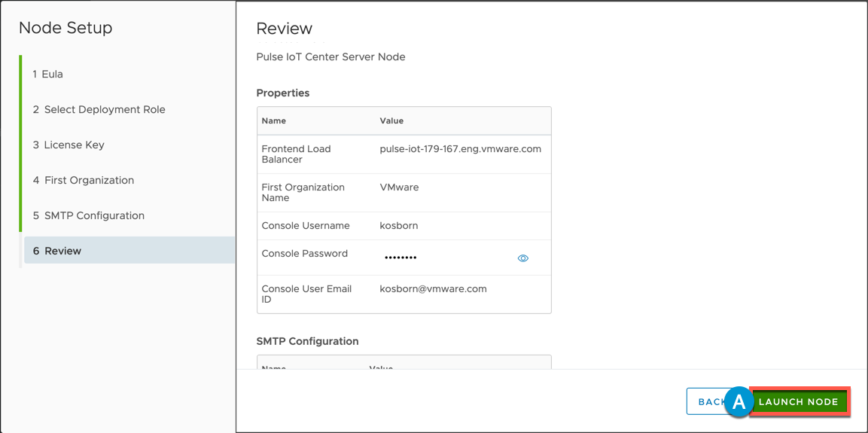
Task: Click the kosborn username value
Action: tap(398, 226)
